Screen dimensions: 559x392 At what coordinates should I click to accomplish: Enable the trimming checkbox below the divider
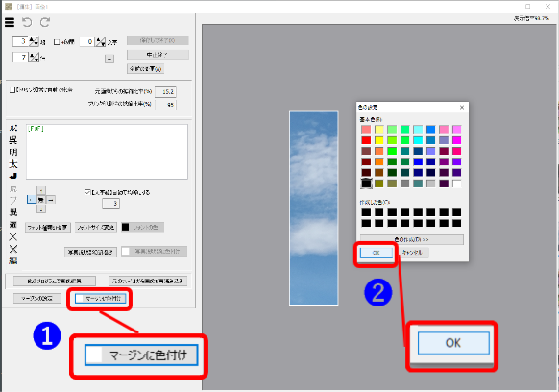12,90
